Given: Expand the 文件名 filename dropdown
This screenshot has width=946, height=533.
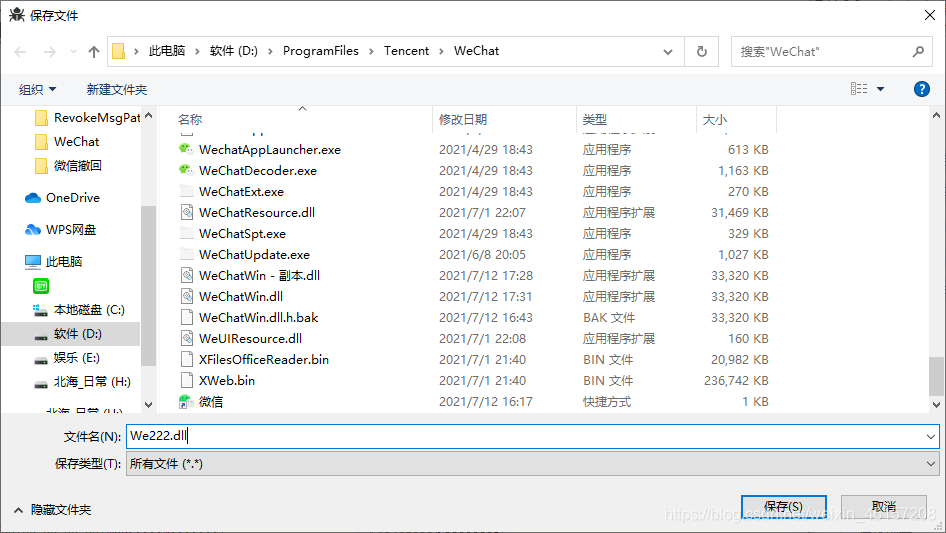Looking at the screenshot, I should pos(931,436).
